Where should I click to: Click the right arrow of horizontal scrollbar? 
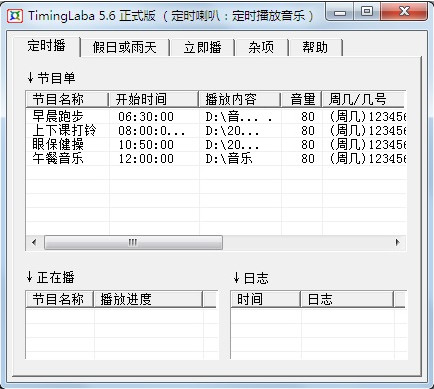(x=397, y=242)
